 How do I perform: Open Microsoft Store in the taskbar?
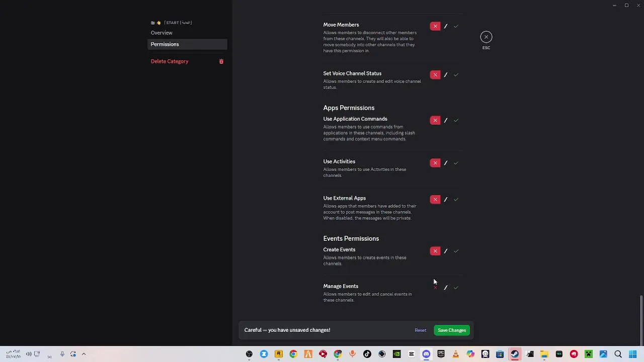coord(500,354)
